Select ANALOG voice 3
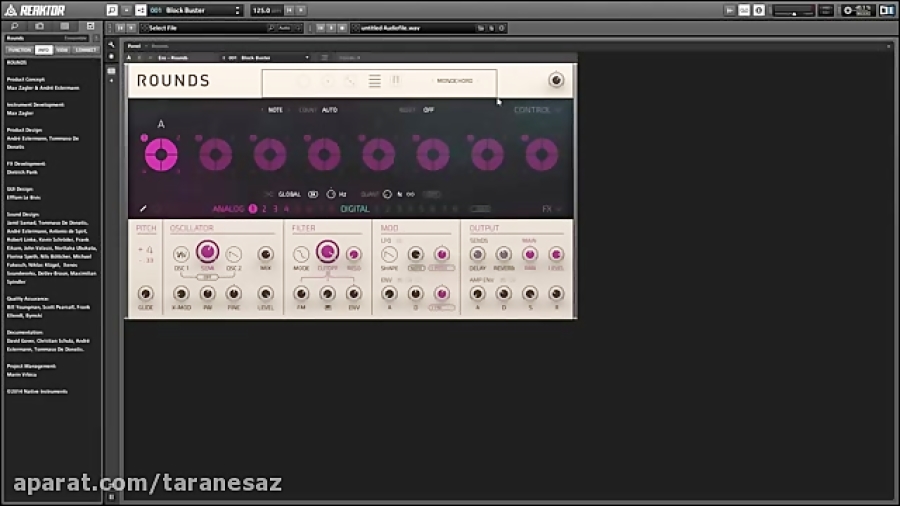This screenshot has height=506, width=900. click(x=276, y=209)
